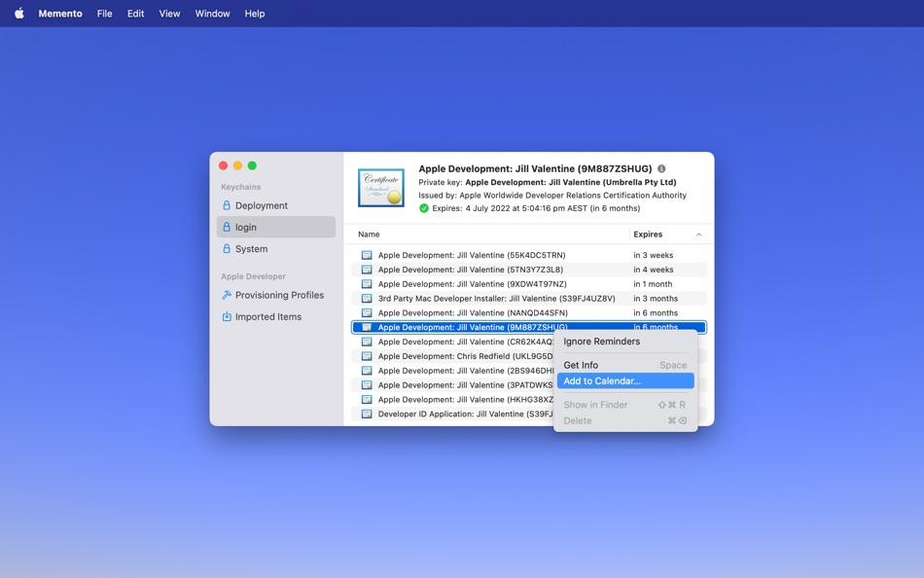Select 3rd Party Mac Developer Installer row
The image size is (924, 578).
(x=528, y=299)
